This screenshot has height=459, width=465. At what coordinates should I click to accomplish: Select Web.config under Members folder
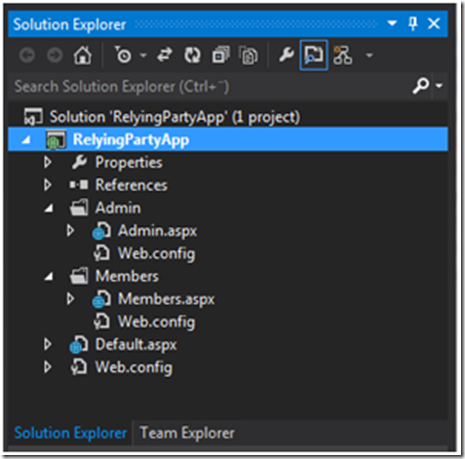coord(156,322)
